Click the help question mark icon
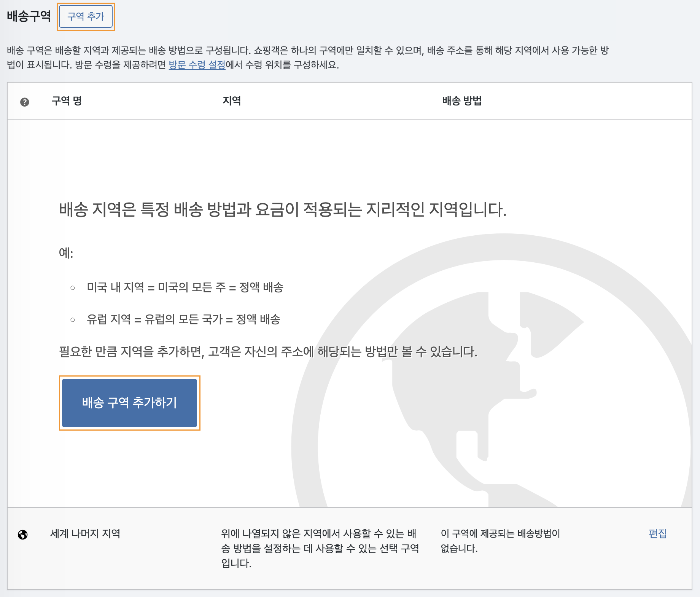The image size is (700, 597). pos(25,102)
